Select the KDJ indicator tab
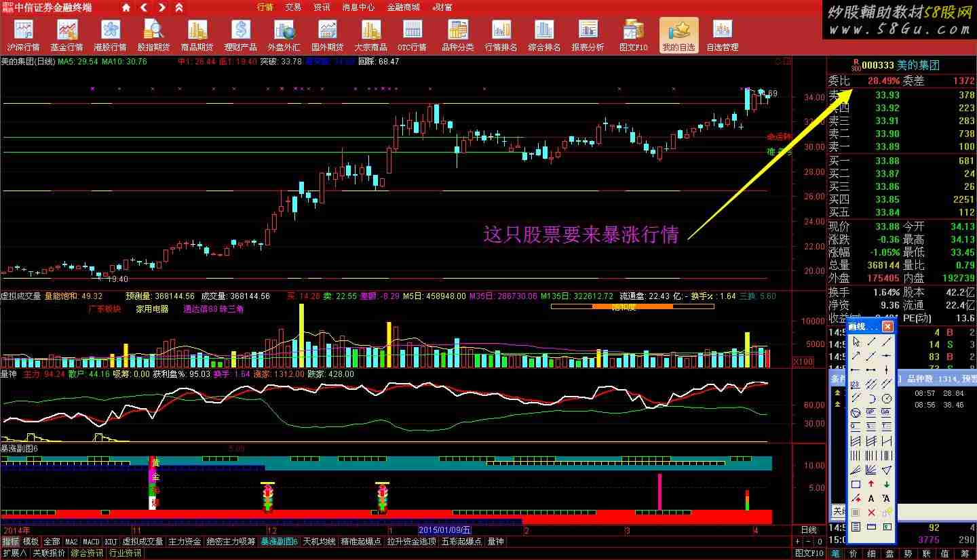 111,542
